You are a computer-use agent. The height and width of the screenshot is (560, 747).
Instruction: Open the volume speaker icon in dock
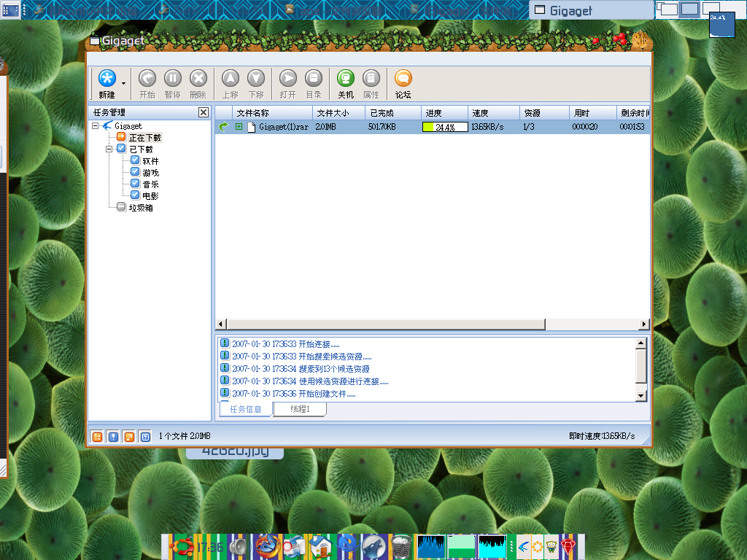239,547
